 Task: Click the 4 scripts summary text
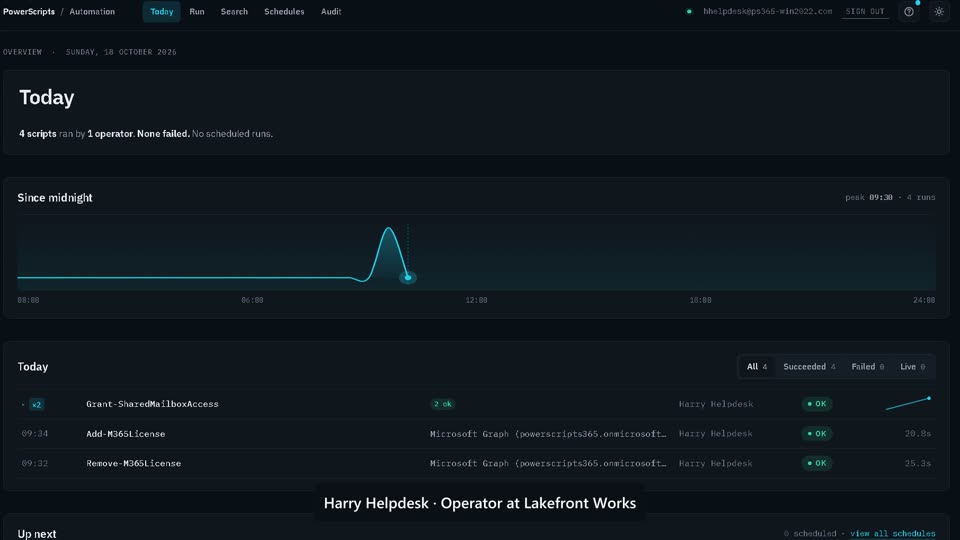pos(37,133)
